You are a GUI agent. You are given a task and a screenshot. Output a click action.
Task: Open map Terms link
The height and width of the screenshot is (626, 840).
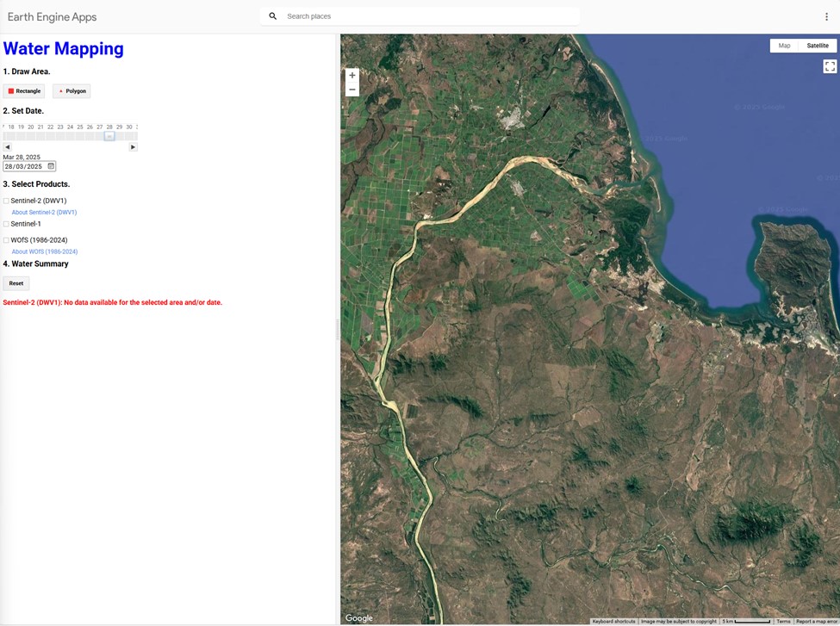coord(783,621)
